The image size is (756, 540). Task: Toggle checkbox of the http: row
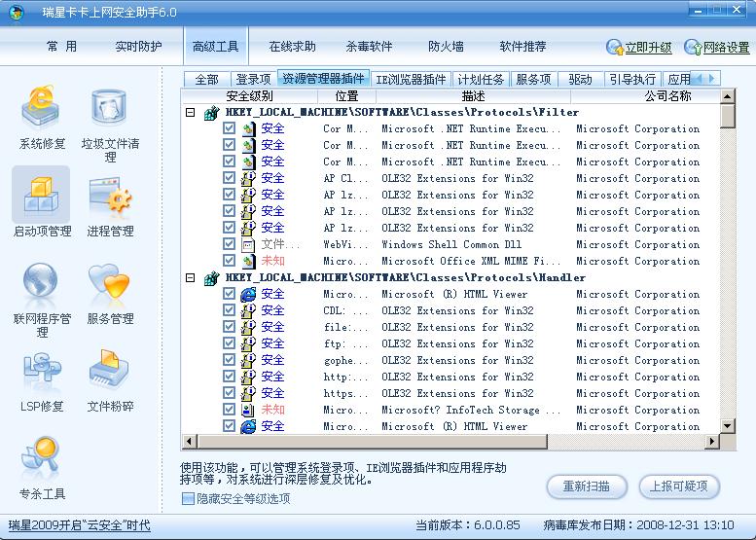[x=229, y=377]
